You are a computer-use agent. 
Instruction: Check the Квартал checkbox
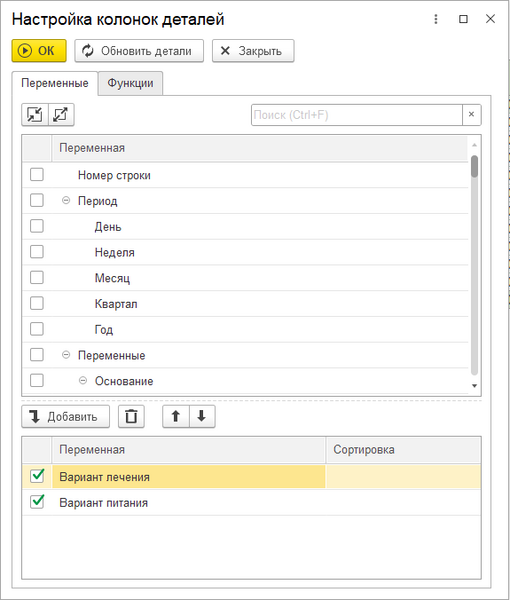[37, 303]
